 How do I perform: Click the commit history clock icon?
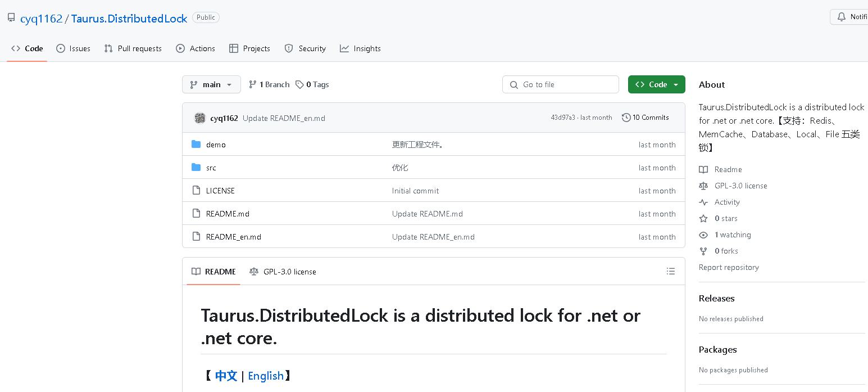tap(626, 117)
